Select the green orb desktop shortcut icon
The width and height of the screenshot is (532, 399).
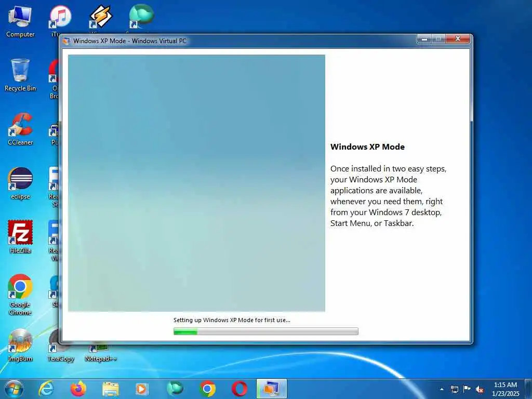tap(141, 17)
